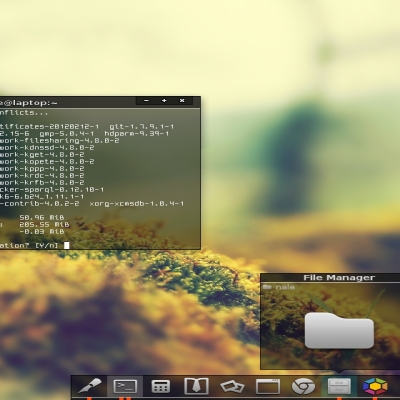The height and width of the screenshot is (400, 400).
Task: Click the large folder icon in File Manager preview
Action: click(x=339, y=331)
